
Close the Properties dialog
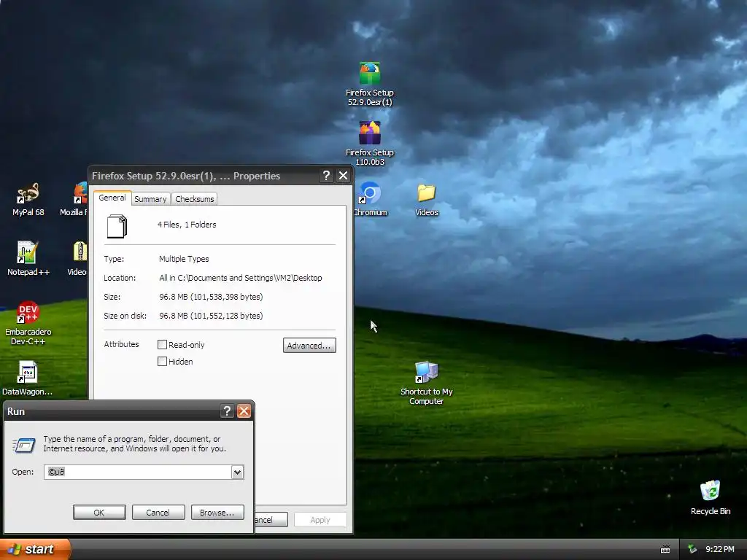point(343,175)
